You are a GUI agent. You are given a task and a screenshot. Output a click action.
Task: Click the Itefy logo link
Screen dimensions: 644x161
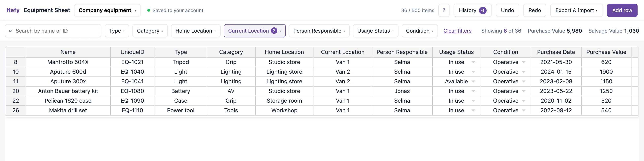[13, 10]
